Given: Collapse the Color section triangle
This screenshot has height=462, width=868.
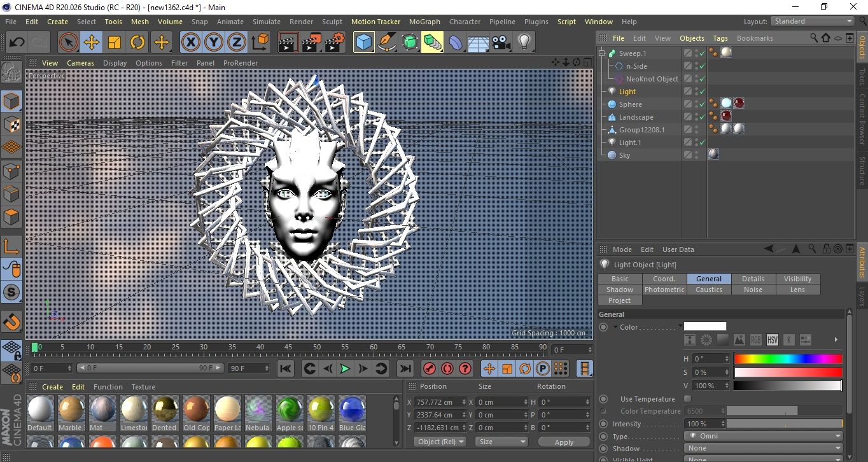Looking at the screenshot, I should pos(616,327).
